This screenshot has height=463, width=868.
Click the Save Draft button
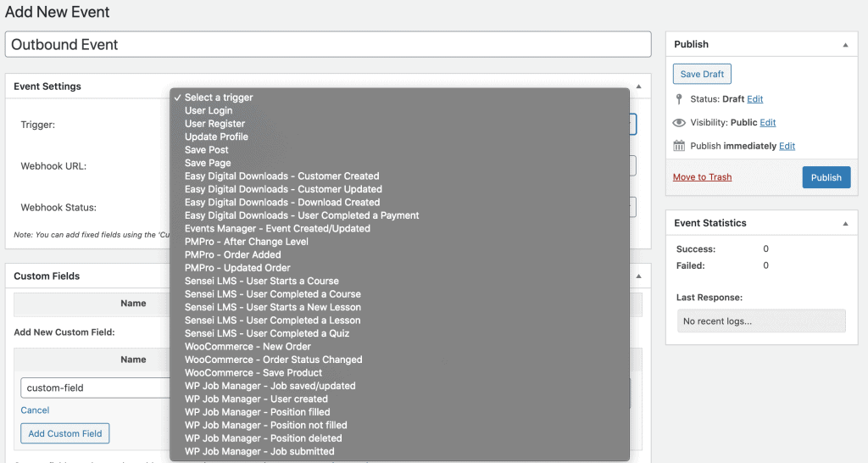click(x=702, y=75)
